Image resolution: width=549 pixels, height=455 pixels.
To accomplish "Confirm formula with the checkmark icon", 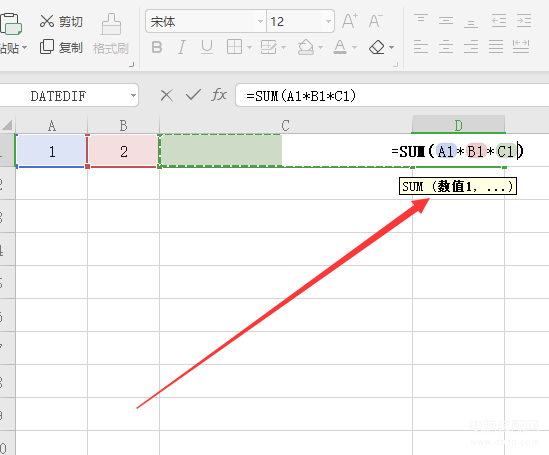I will 193,95.
